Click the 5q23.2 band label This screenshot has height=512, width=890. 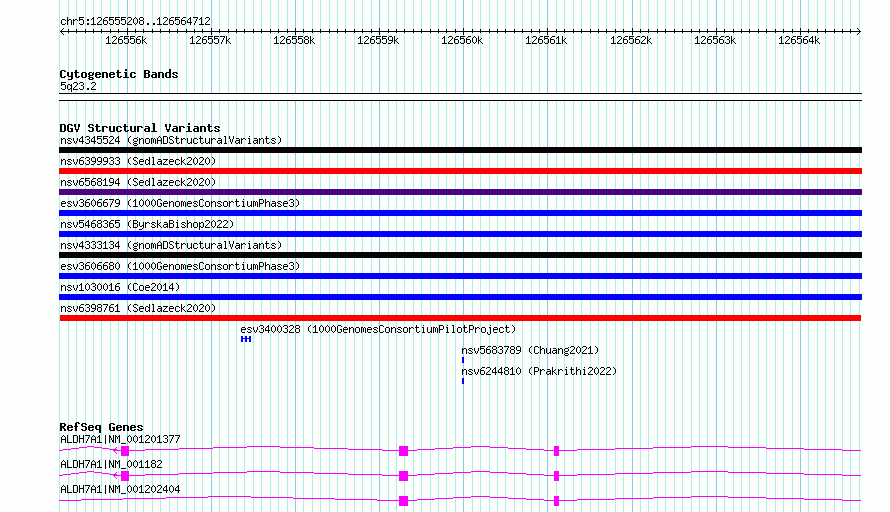(78, 87)
